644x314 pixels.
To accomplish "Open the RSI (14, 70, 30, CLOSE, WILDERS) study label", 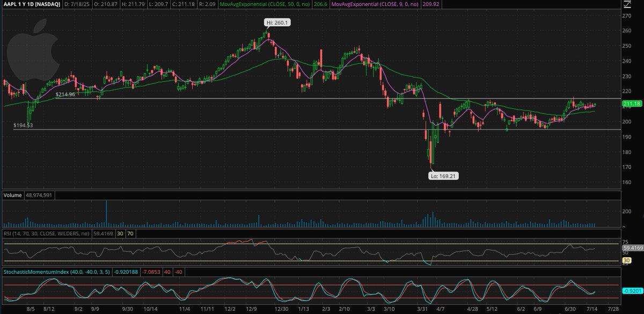I will pyautogui.click(x=48, y=234).
